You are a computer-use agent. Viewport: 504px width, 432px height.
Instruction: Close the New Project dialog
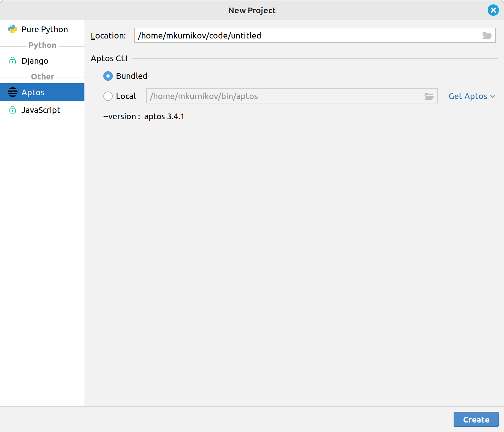(493, 10)
